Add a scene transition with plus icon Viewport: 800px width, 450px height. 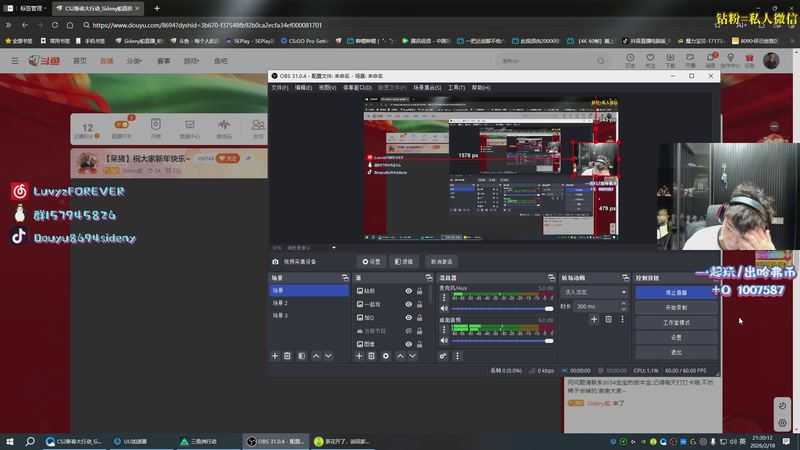click(594, 319)
